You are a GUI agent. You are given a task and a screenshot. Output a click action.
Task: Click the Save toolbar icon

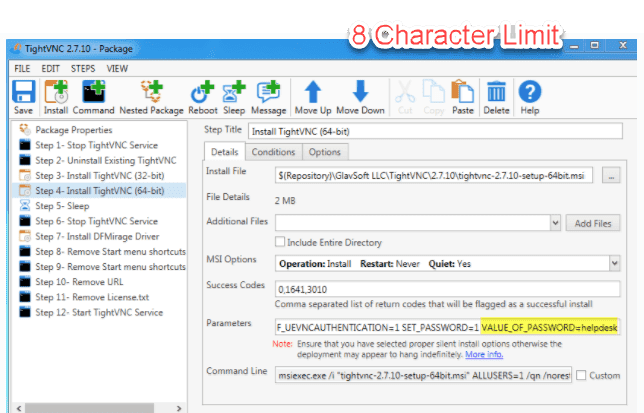pos(23,97)
